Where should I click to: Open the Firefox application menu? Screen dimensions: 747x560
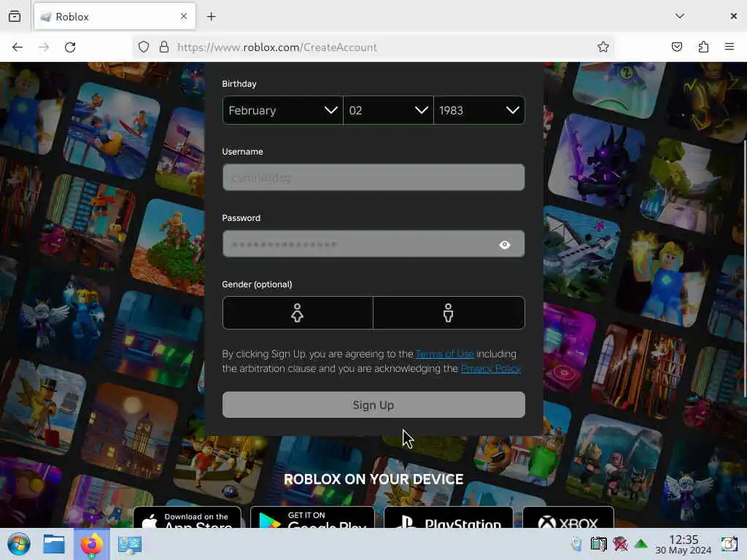pyautogui.click(x=729, y=47)
